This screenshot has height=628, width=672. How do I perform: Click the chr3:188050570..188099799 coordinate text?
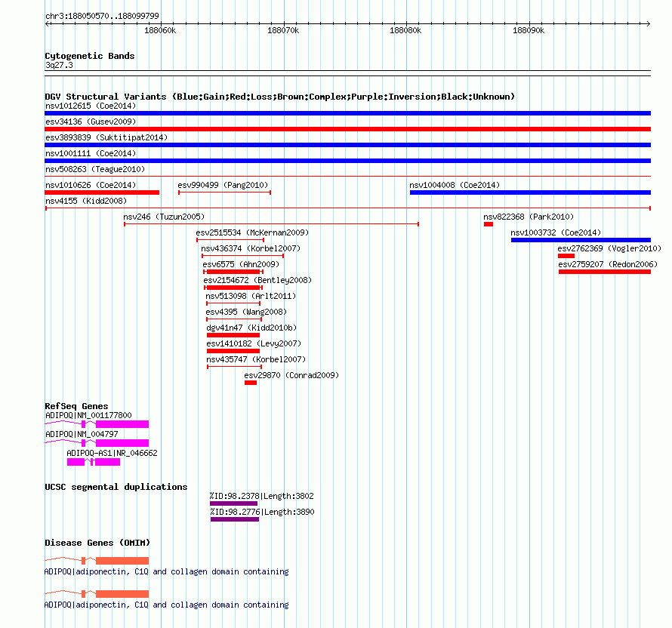[102, 16]
